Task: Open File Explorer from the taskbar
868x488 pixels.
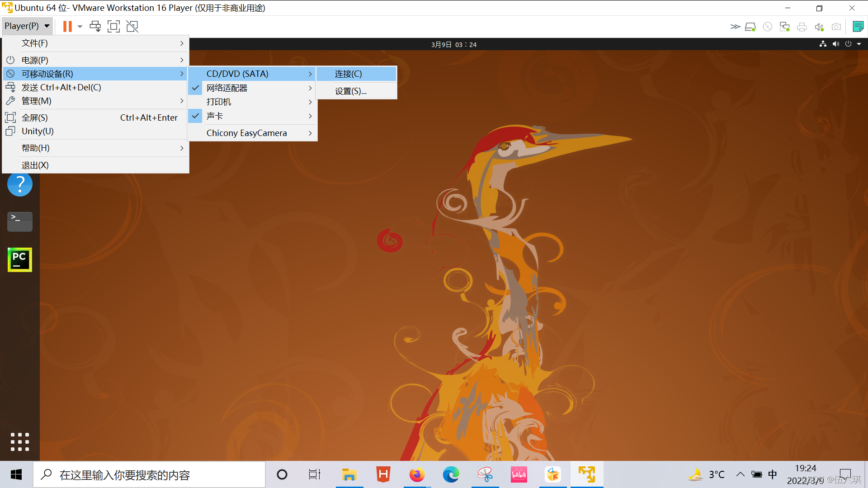Action: [349, 474]
